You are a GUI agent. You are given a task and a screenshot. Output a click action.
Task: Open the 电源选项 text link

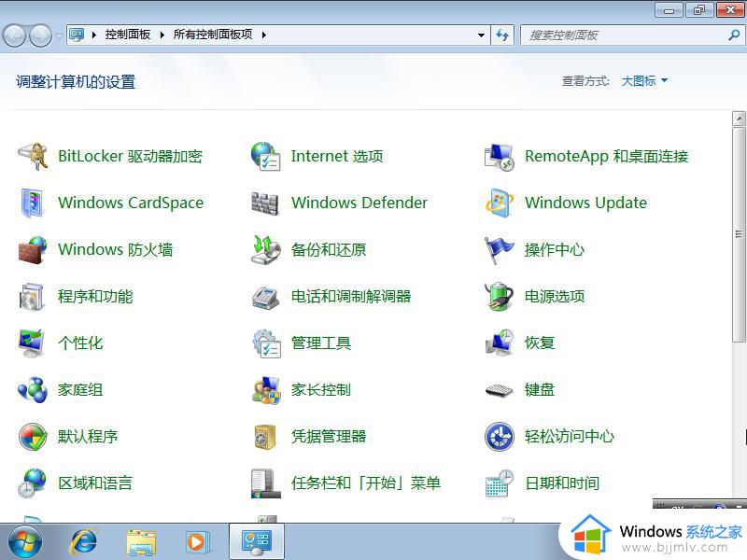(x=555, y=296)
